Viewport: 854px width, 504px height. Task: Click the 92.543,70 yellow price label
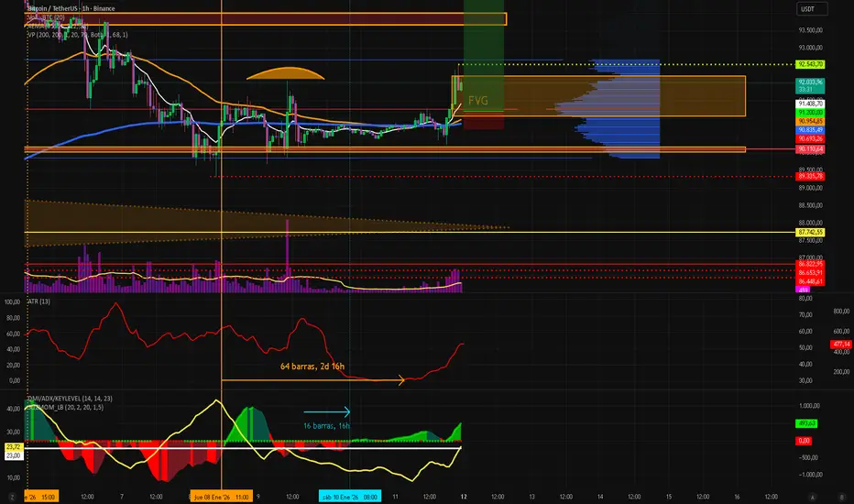pos(810,64)
